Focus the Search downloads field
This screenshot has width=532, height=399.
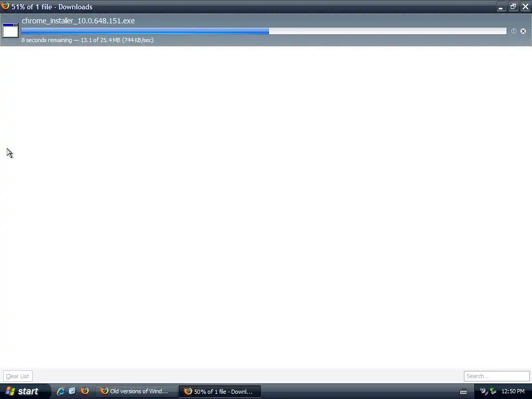pos(496,376)
